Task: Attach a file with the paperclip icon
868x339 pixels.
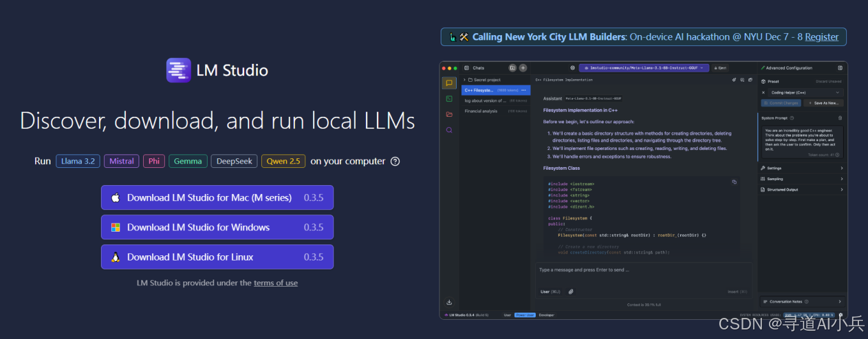Action: (571, 292)
